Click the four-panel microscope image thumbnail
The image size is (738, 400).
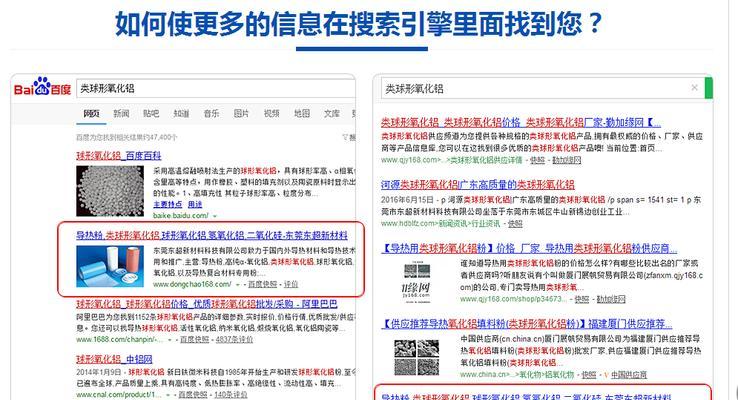click(417, 357)
